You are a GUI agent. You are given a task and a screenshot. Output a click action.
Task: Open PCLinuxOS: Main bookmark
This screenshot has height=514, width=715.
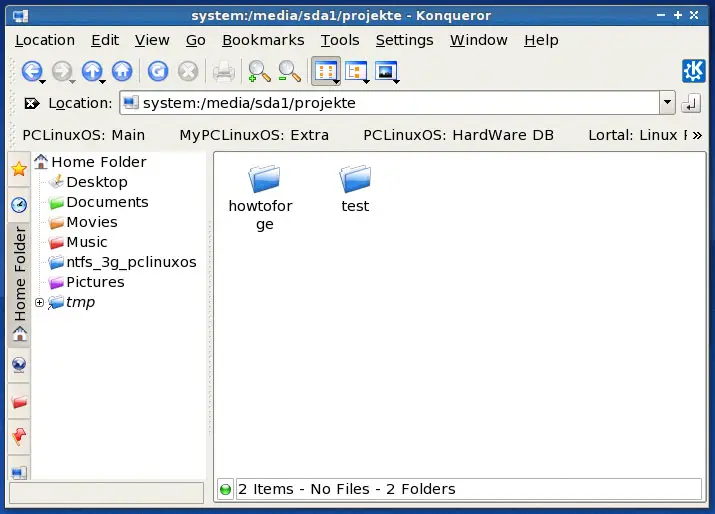click(83, 135)
